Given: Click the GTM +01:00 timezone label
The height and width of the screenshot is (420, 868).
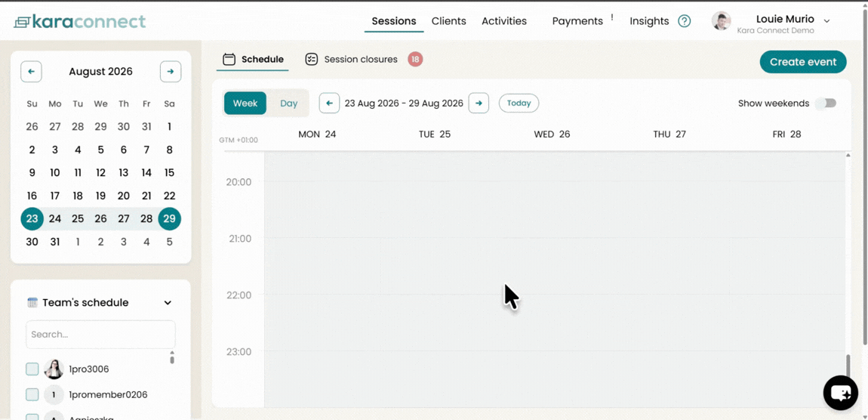Looking at the screenshot, I should pyautogui.click(x=239, y=140).
